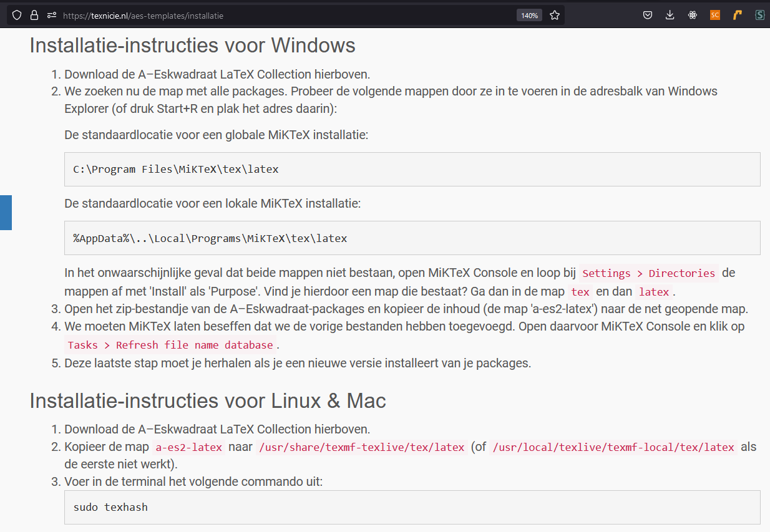Bookmark this page with the star icon
Viewport: 770px width, 532px height.
click(x=555, y=16)
